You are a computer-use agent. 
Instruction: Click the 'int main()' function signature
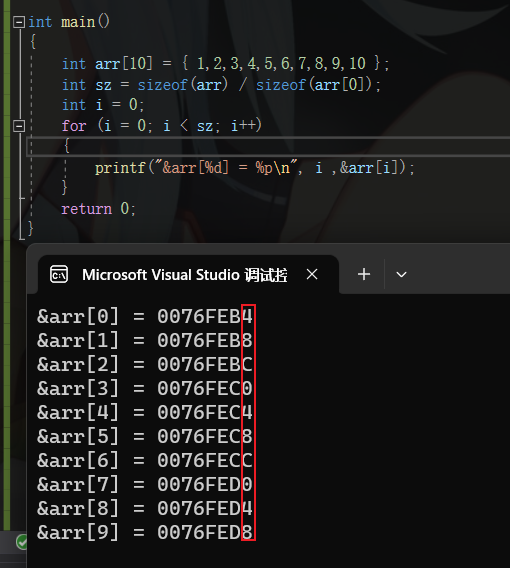69,22
